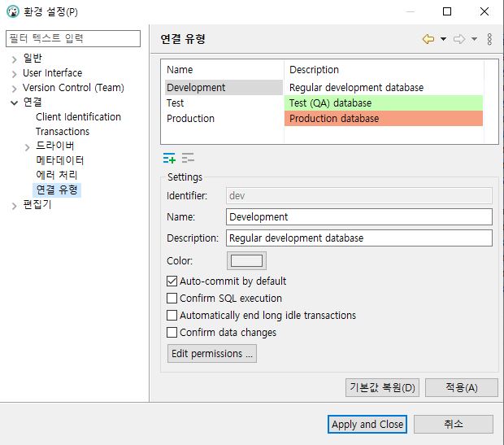Viewport: 504px width, 445px height.
Task: Click the DBeaver app icon in title bar
Action: [12, 11]
